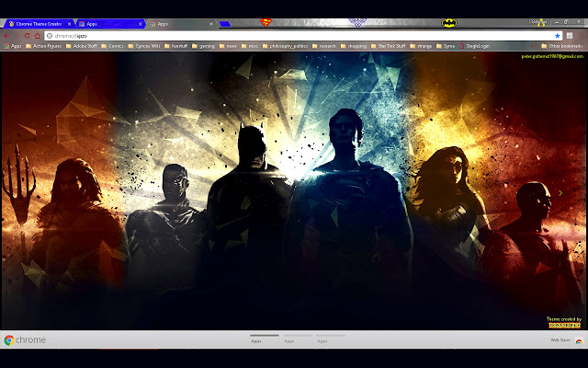Open the Web Store link text
This screenshot has height=368, width=588.
560,340
